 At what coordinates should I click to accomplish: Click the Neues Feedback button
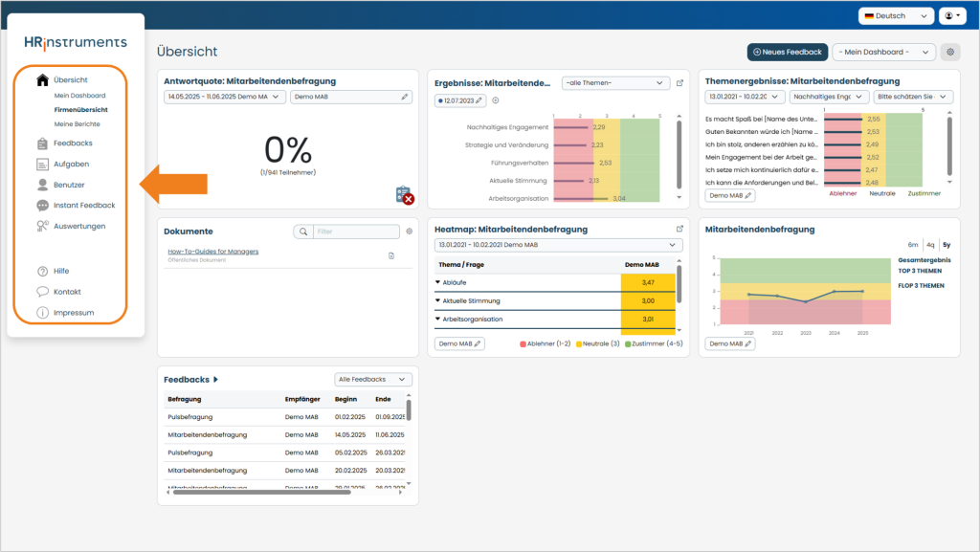pyautogui.click(x=788, y=52)
